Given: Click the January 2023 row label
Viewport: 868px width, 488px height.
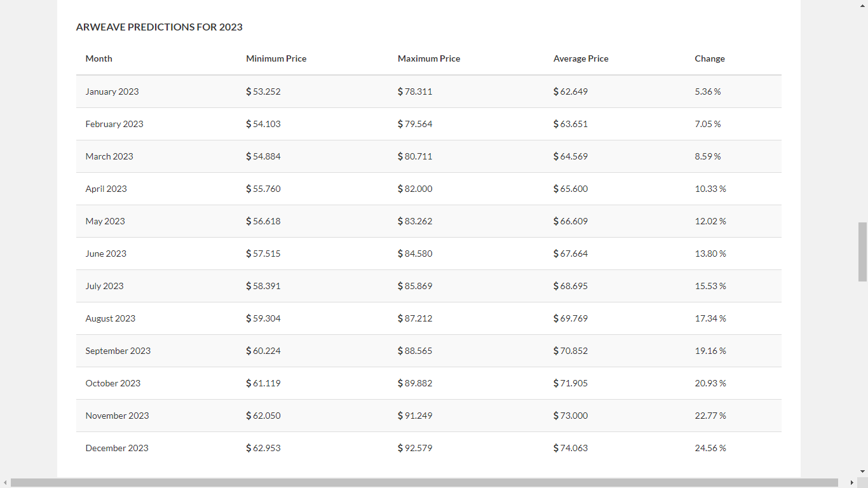Looking at the screenshot, I should coord(112,91).
